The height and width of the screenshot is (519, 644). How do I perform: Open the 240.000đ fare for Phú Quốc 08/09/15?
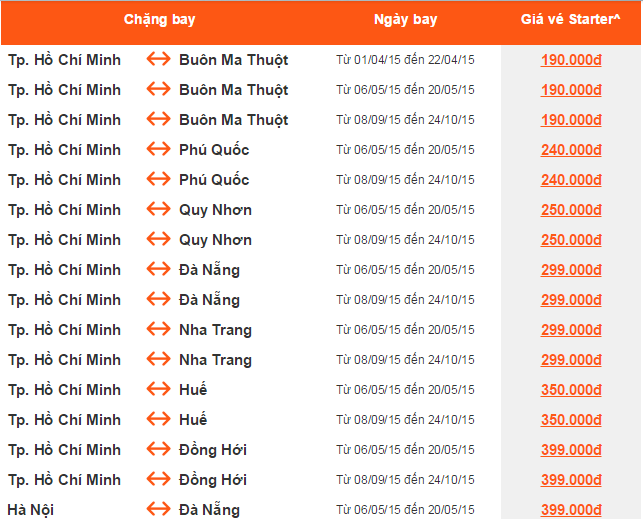pyautogui.click(x=571, y=180)
